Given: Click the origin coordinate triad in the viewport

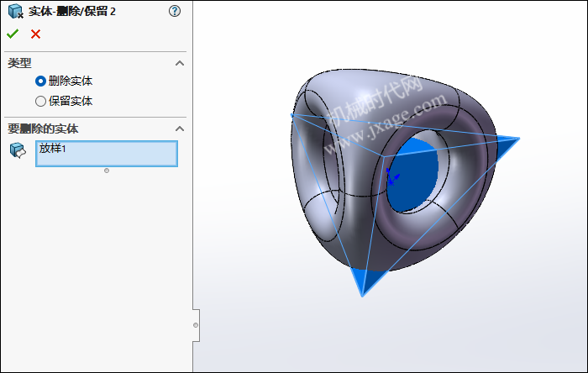Looking at the screenshot, I should (x=392, y=177).
